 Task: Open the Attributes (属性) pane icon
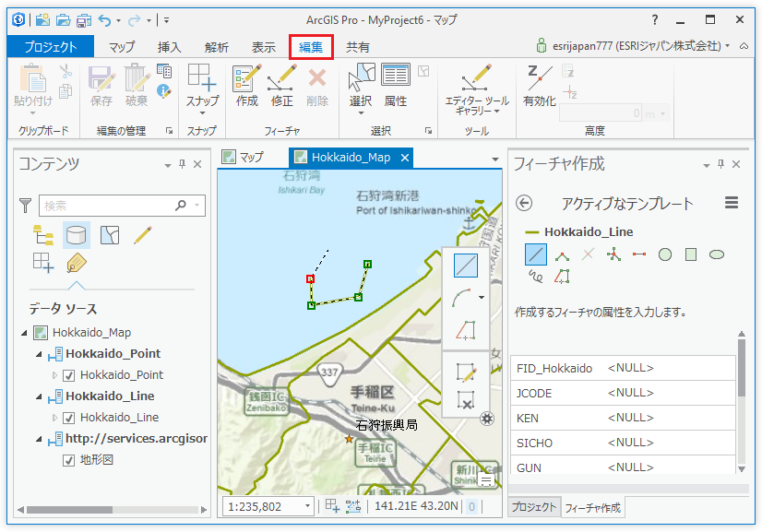[396, 75]
